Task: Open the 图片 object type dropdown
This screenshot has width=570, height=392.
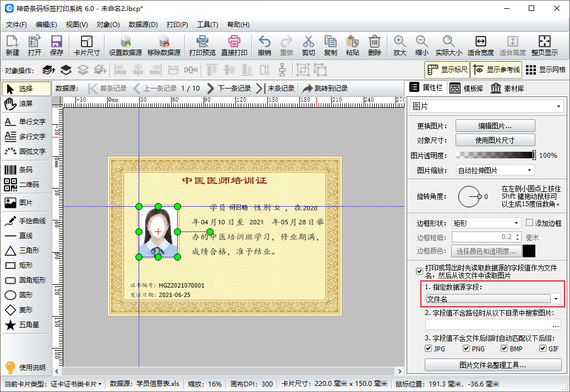Action: [487, 107]
